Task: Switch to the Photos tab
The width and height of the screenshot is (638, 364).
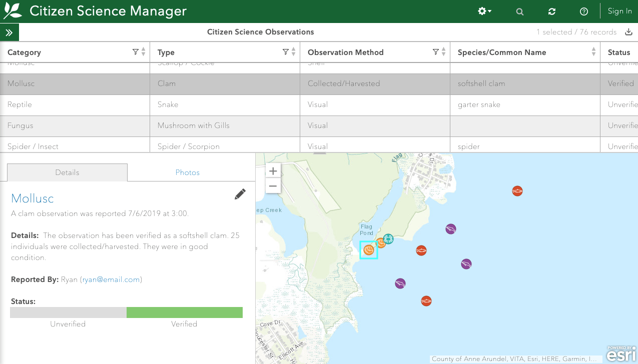Action: [x=187, y=172]
